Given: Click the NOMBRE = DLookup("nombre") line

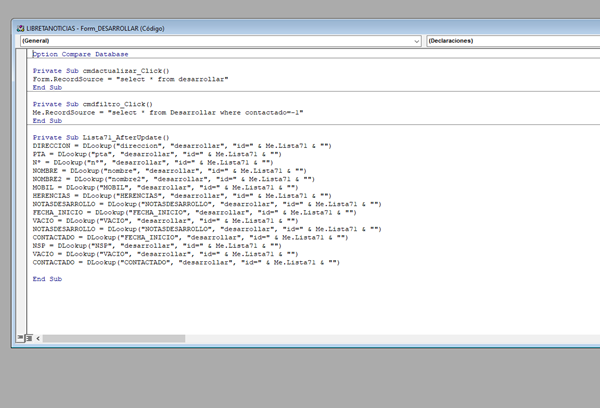Looking at the screenshot, I should 170,171.
